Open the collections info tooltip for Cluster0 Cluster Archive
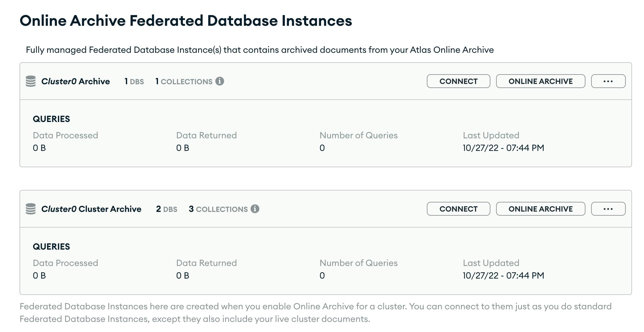Image resolution: width=644 pixels, height=332 pixels. tap(255, 208)
